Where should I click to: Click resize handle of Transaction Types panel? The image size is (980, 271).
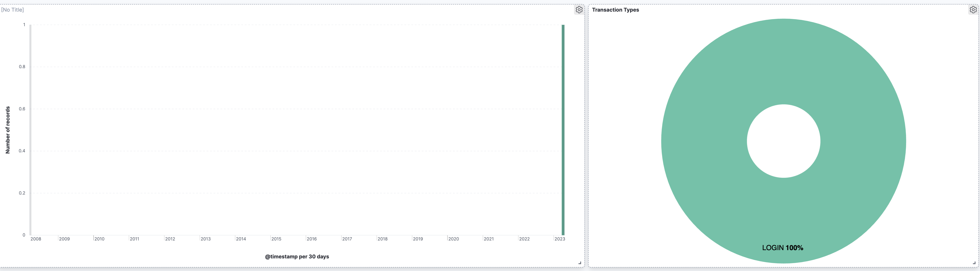tap(974, 263)
